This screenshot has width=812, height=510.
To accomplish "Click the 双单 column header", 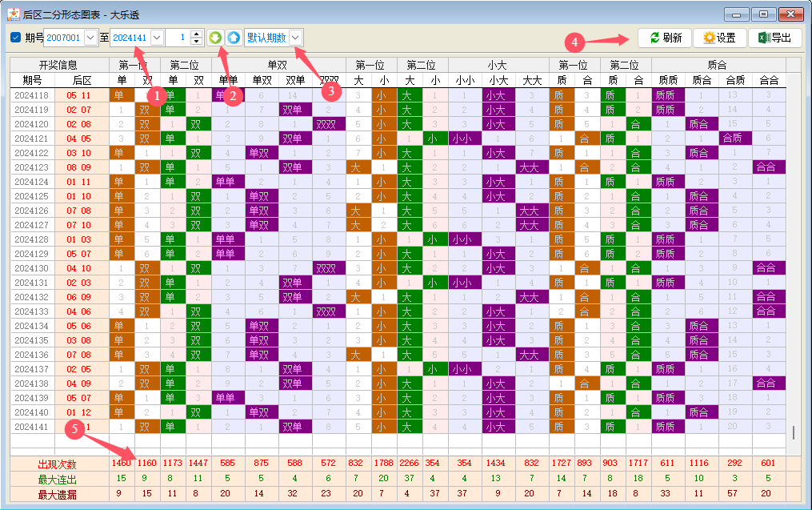I will click(x=295, y=80).
